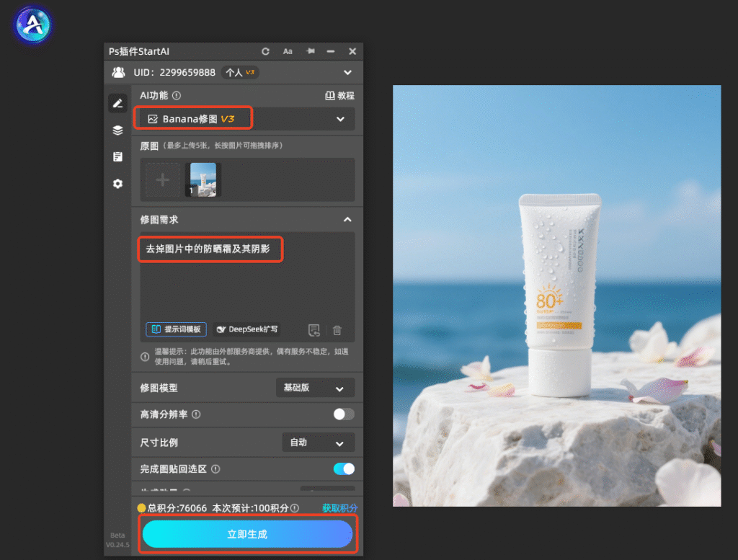Image resolution: width=738 pixels, height=560 pixels.
Task: Click the gold coin points icon
Action: tap(141, 508)
